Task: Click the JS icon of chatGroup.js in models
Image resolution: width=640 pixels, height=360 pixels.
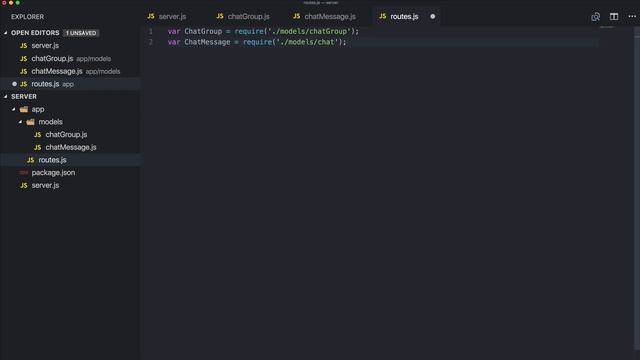Action: pyautogui.click(x=38, y=135)
